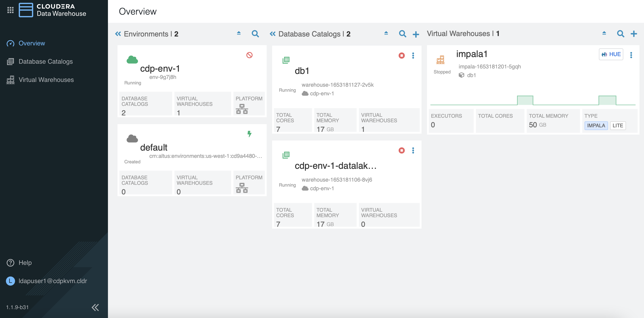Go to Database Catalogs in sidebar
644x318 pixels.
[46, 61]
